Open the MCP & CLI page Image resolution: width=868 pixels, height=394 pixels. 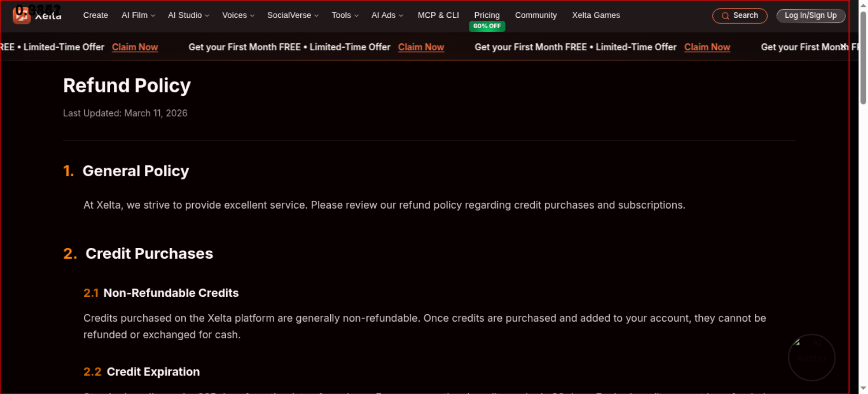pyautogui.click(x=438, y=15)
